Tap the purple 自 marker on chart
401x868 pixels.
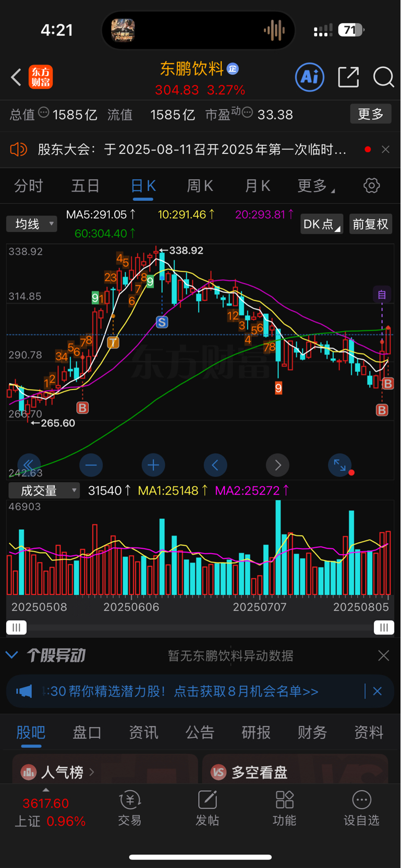coord(382,295)
